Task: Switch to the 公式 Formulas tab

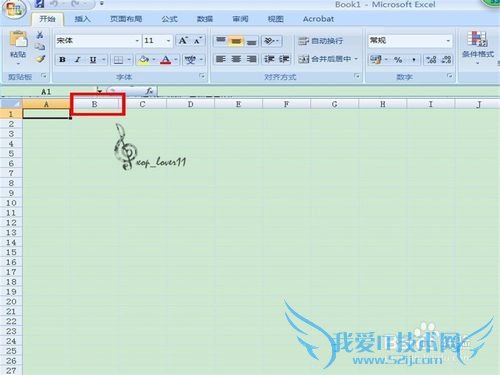Action: point(169,19)
